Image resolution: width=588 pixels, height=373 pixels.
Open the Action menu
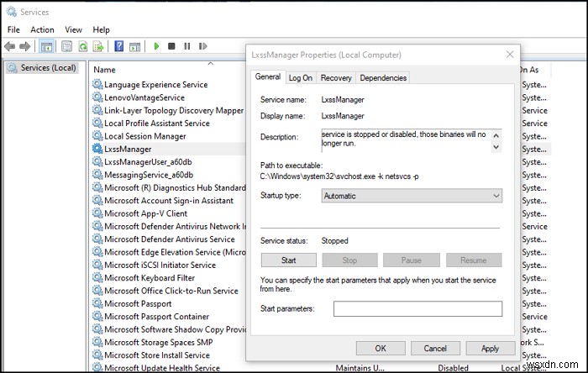pos(42,29)
